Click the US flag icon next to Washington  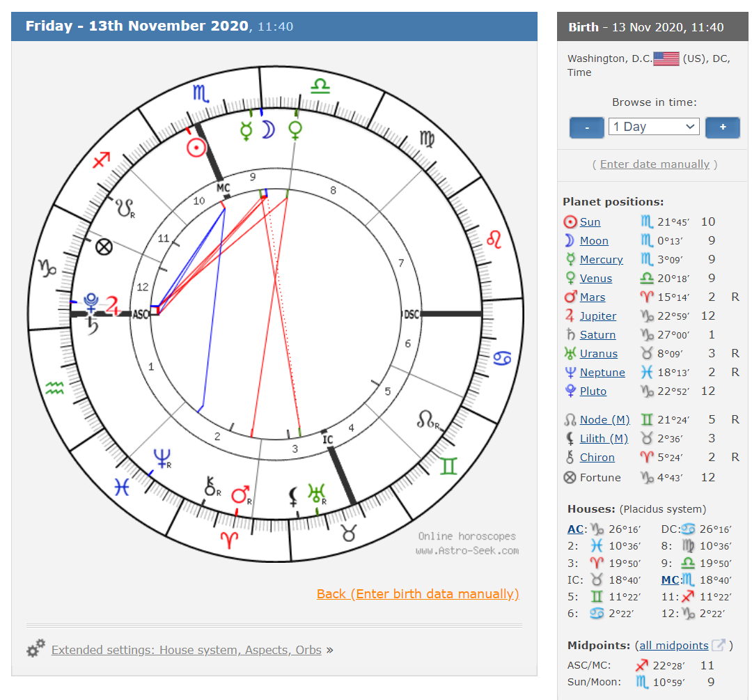point(666,59)
